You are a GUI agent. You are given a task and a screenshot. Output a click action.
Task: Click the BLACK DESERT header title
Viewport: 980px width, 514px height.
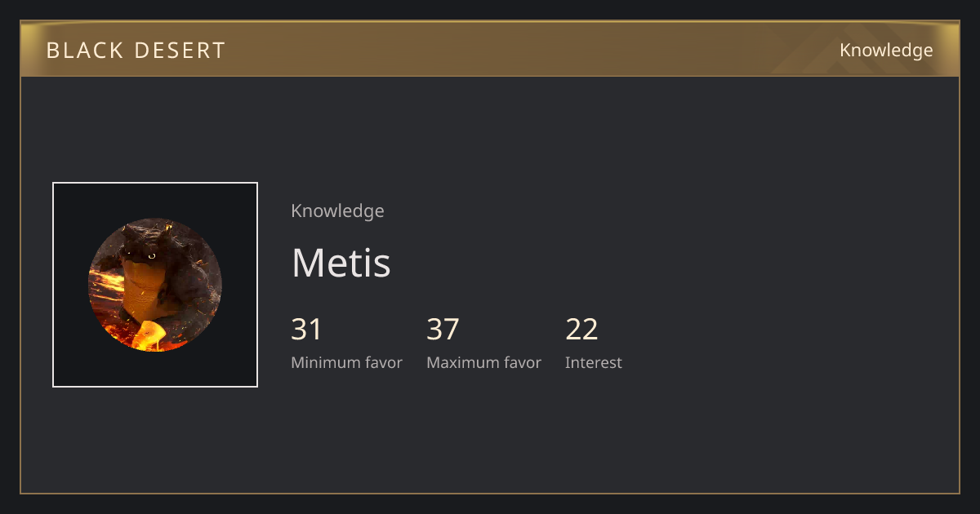coord(136,51)
